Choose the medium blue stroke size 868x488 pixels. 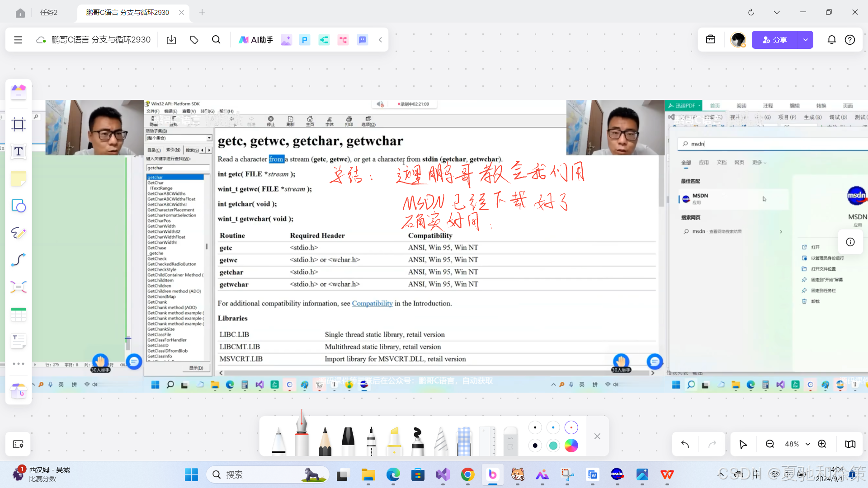(x=553, y=427)
